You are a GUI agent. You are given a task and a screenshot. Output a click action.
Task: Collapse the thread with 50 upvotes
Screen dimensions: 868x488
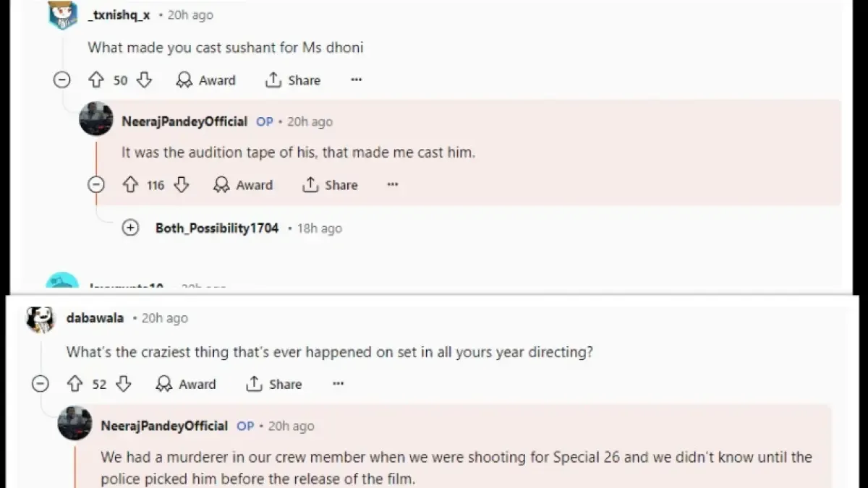[x=62, y=80]
